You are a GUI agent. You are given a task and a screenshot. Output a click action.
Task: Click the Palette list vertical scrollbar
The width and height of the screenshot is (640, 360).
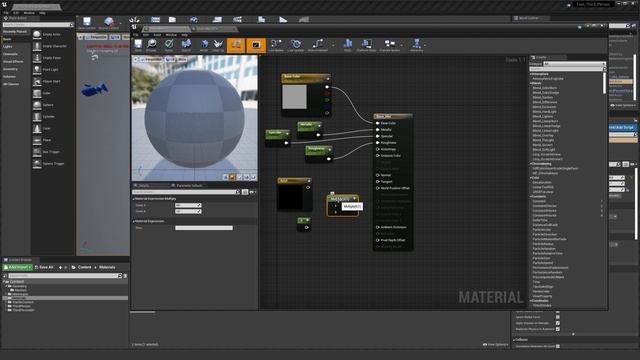[604, 83]
